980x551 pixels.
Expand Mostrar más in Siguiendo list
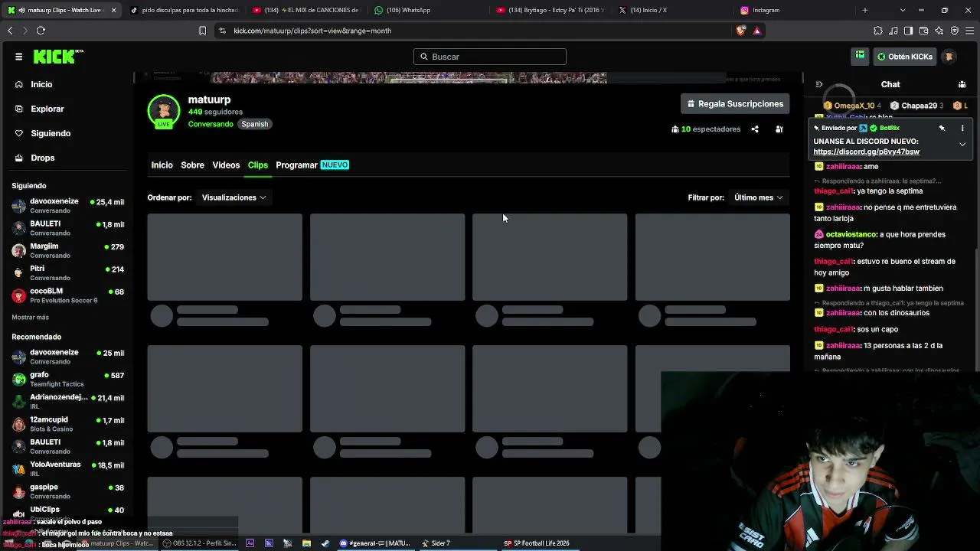click(30, 317)
